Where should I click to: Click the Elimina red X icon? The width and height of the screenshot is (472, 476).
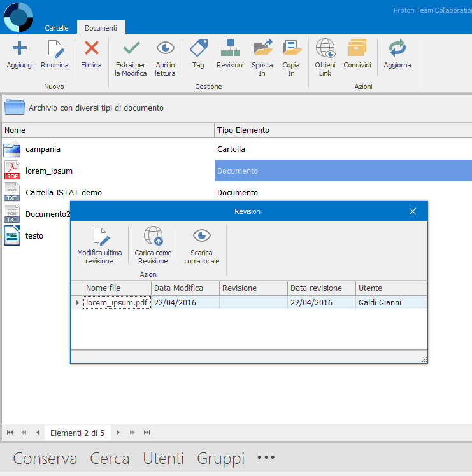click(x=92, y=48)
